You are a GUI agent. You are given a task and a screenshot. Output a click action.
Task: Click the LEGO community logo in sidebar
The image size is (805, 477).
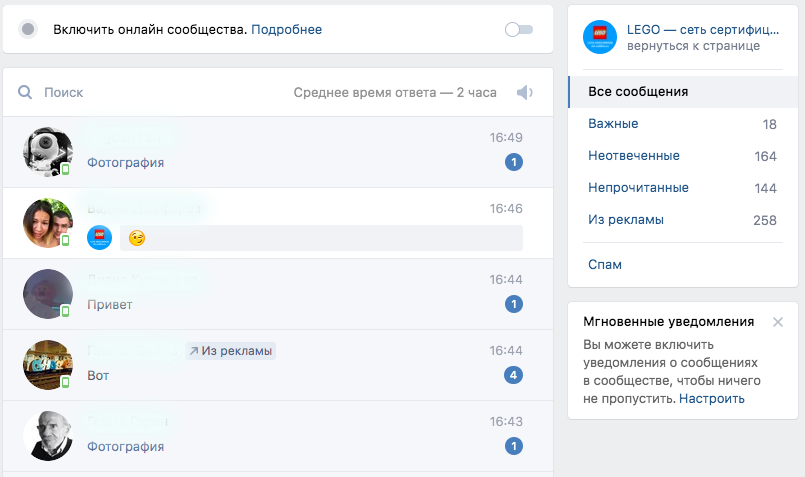click(x=600, y=37)
